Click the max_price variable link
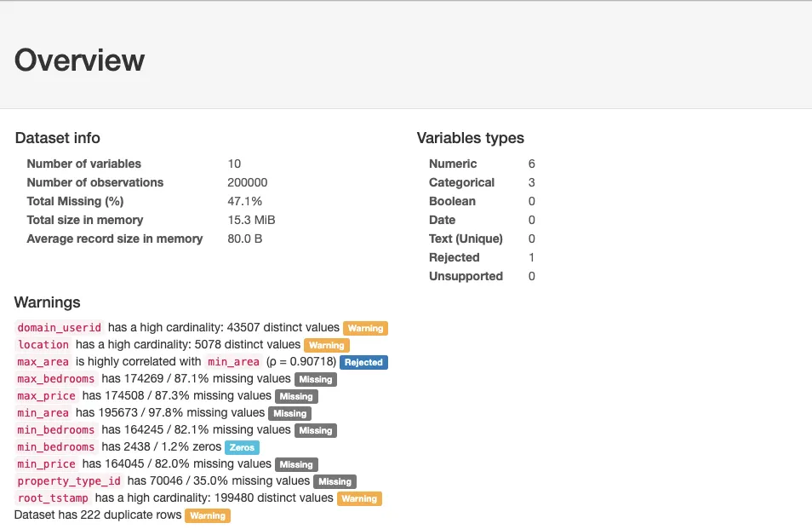 (47, 396)
